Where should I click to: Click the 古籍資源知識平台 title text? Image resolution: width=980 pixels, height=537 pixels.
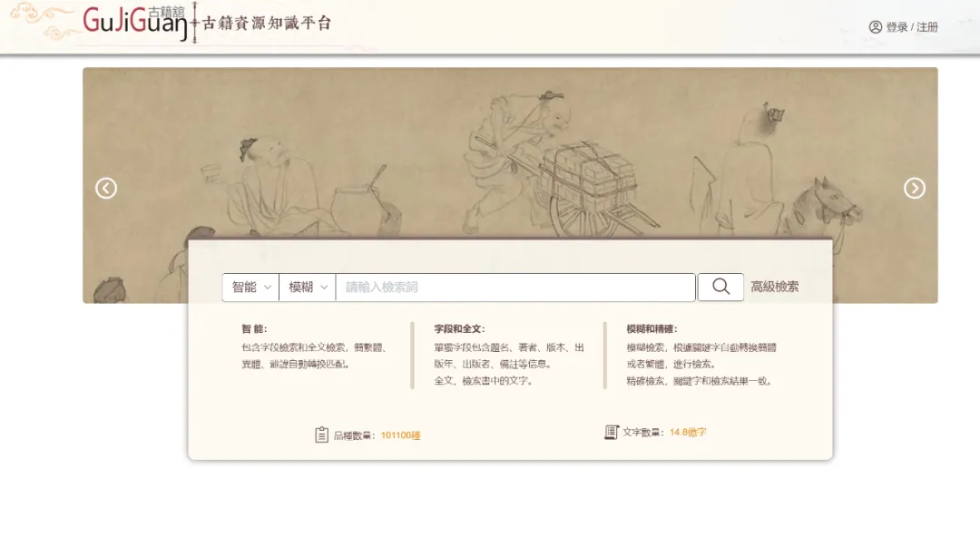pyautogui.click(x=266, y=23)
